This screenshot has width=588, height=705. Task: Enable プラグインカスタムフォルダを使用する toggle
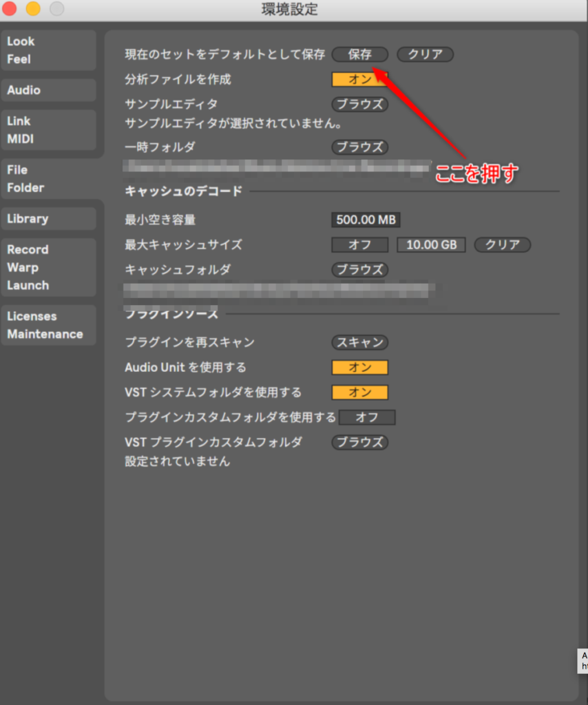[366, 417]
